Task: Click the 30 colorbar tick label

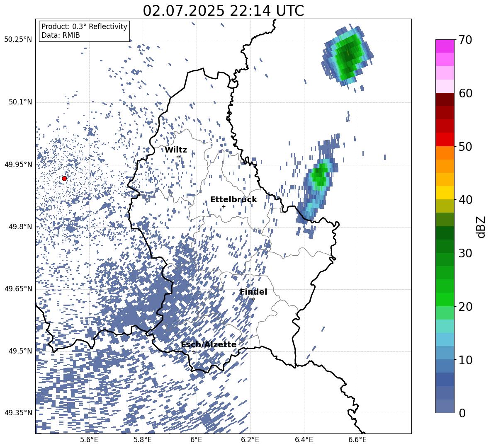Action: [x=465, y=253]
